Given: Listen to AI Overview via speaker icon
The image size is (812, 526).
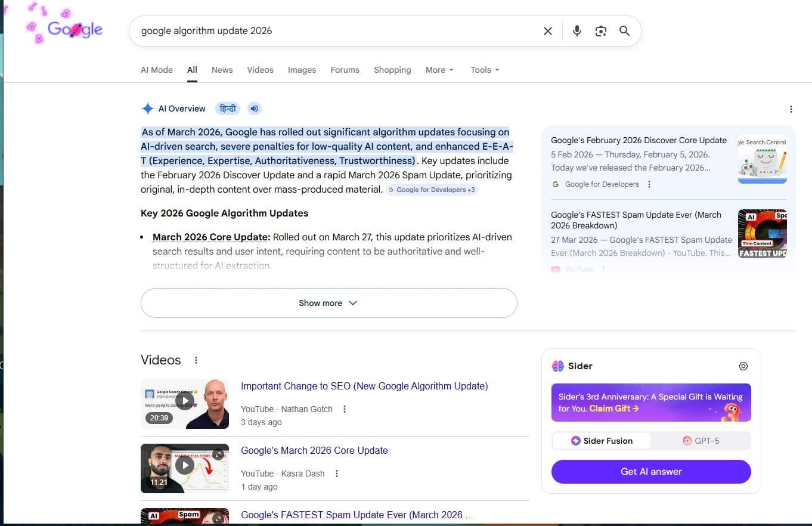Looking at the screenshot, I should [x=255, y=109].
